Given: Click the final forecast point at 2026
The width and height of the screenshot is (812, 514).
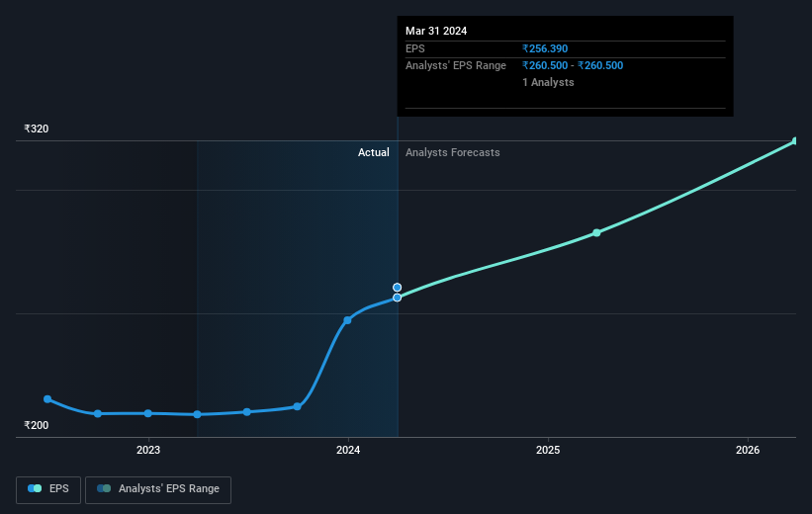Looking at the screenshot, I should pyautogui.click(x=795, y=140).
